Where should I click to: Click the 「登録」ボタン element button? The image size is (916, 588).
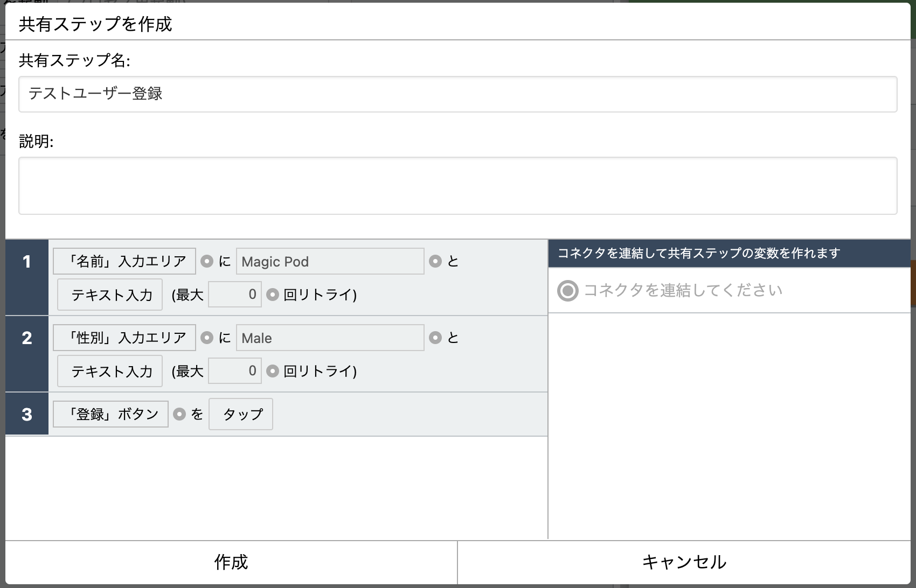(x=111, y=414)
